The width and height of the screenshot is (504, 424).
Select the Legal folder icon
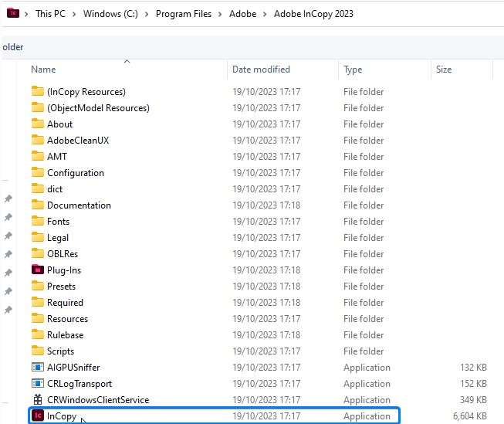click(38, 237)
